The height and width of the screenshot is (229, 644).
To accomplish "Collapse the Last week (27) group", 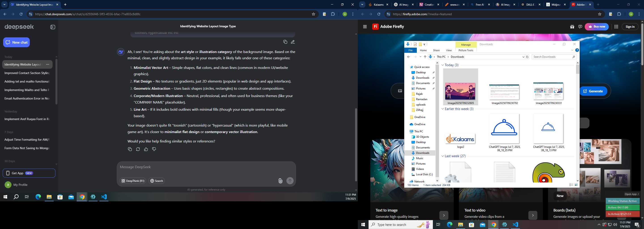I will tap(443, 156).
